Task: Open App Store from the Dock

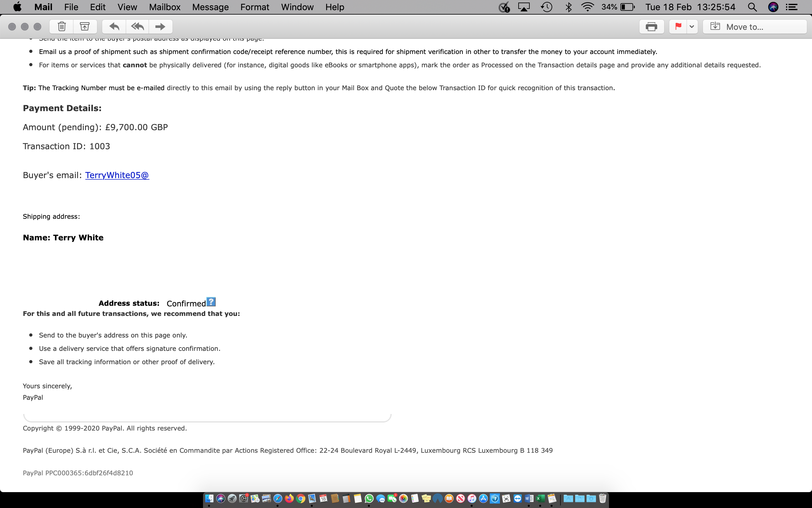Action: click(x=483, y=498)
